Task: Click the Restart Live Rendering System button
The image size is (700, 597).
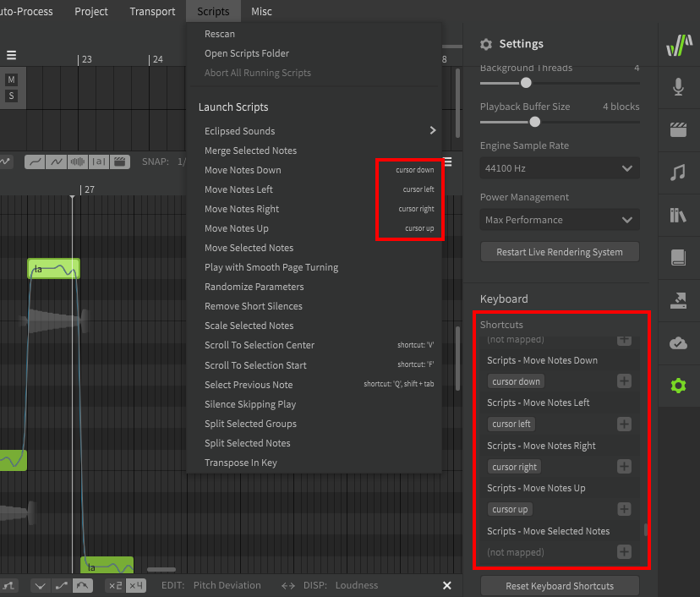Action: coord(559,251)
